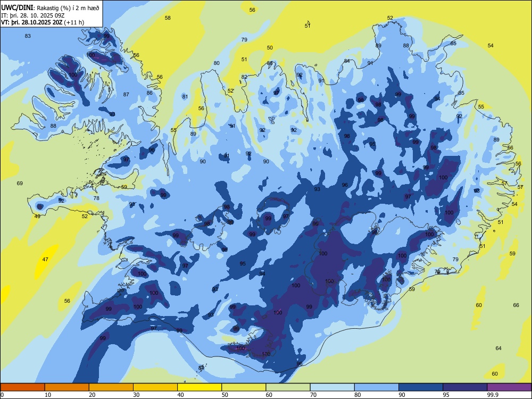Click the '87' humidity value in the Westfjords

(x=126, y=95)
